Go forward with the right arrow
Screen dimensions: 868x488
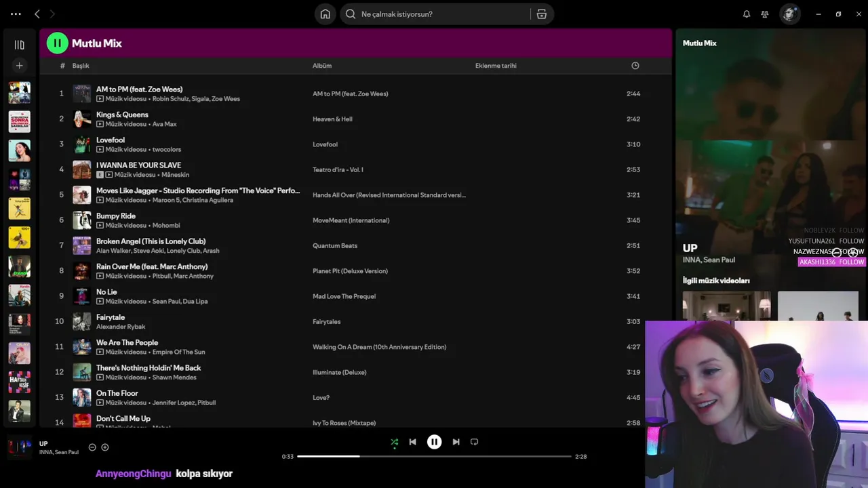click(52, 14)
